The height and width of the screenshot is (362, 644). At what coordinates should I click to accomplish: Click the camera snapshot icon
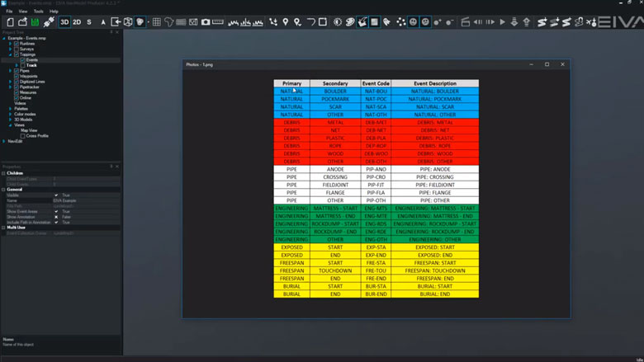pos(206,21)
